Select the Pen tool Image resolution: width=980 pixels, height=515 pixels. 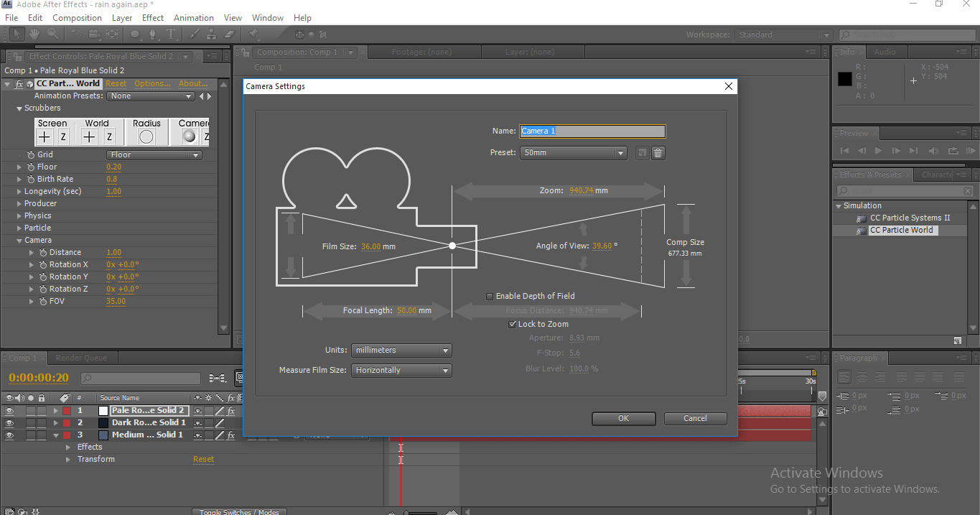(154, 34)
